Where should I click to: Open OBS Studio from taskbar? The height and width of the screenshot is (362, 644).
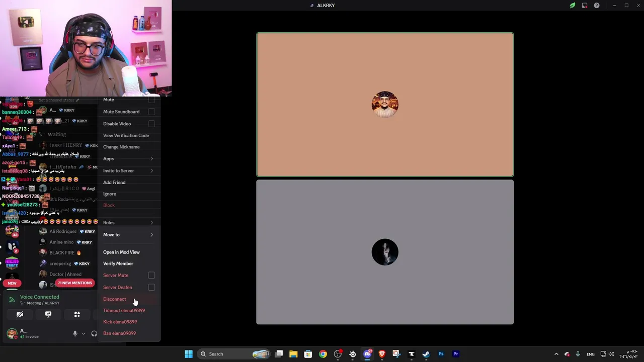click(x=338, y=354)
